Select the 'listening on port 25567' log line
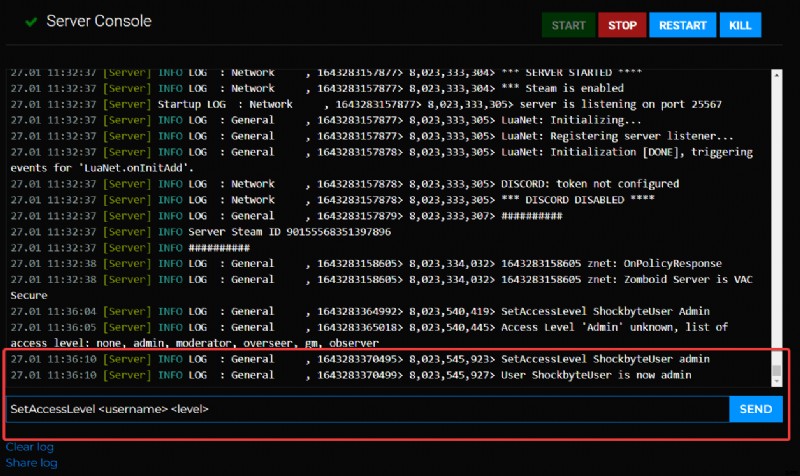The height and width of the screenshot is (476, 800). 366,104
